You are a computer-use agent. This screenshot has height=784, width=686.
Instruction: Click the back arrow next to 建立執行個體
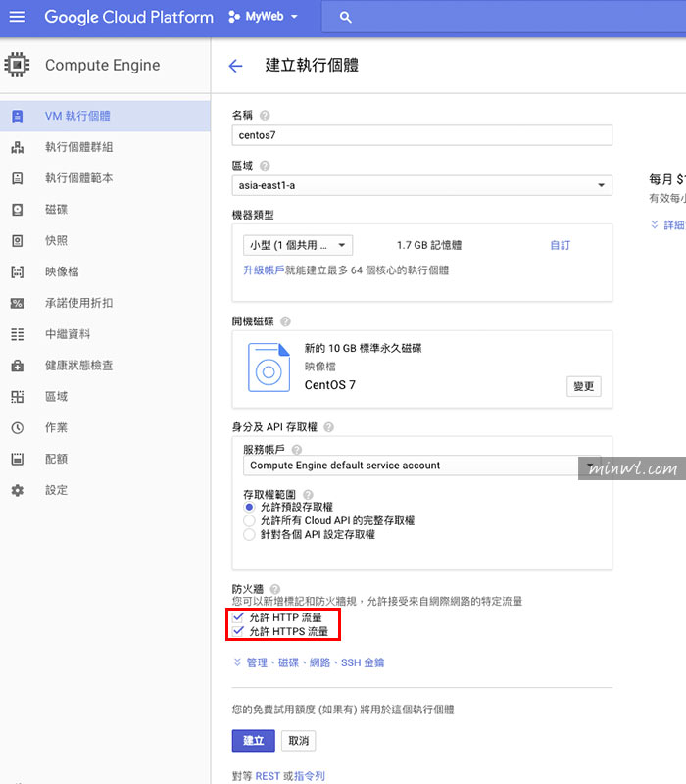pyautogui.click(x=235, y=66)
